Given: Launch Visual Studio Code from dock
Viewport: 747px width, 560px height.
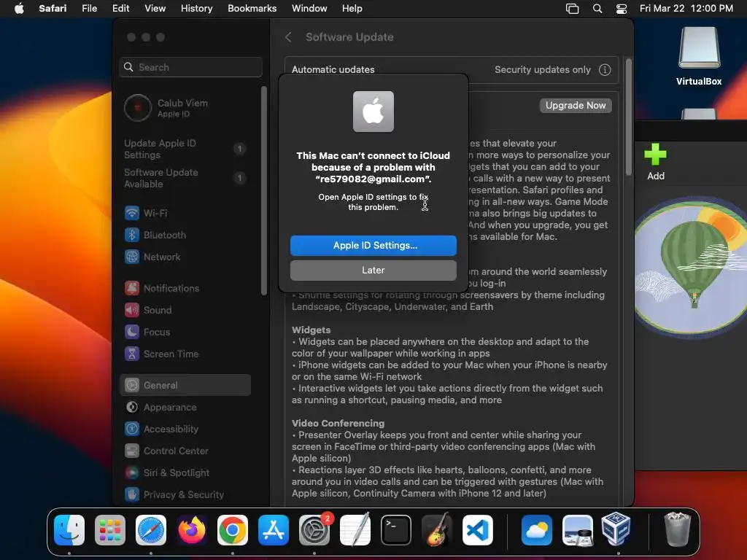Looking at the screenshot, I should [x=477, y=530].
